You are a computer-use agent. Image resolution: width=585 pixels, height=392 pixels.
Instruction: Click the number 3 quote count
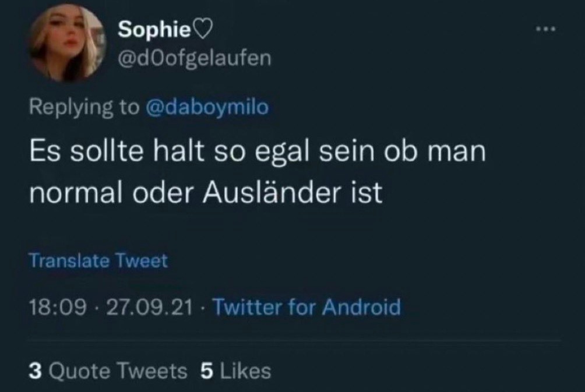[34, 370]
